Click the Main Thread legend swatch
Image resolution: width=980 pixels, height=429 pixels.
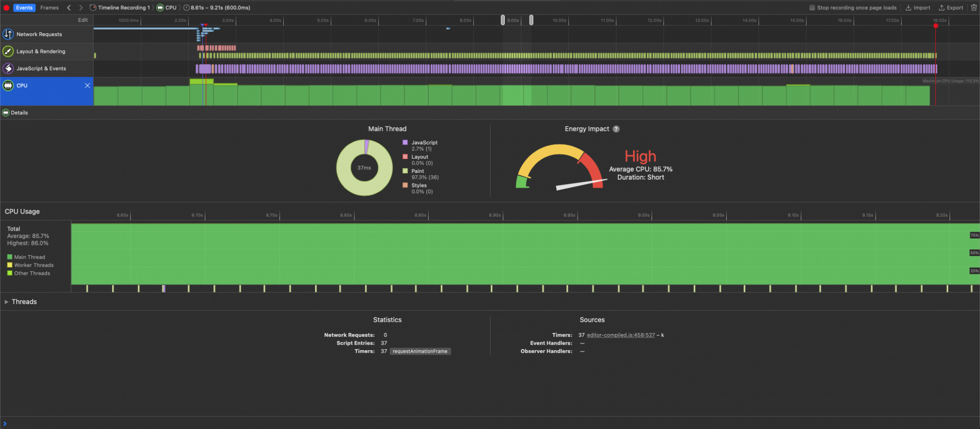[x=10, y=257]
